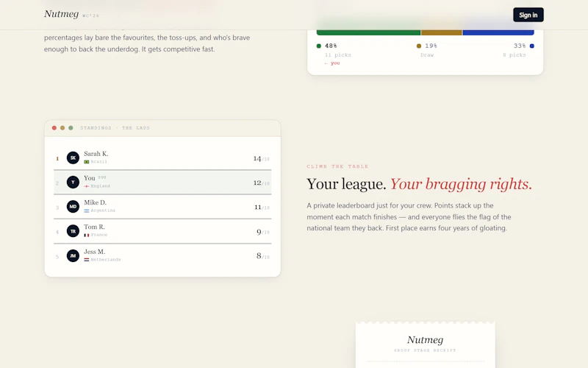The image size is (588, 368).
Task: Click the Brazil flag under Sarah K.
Action: coord(87,162)
